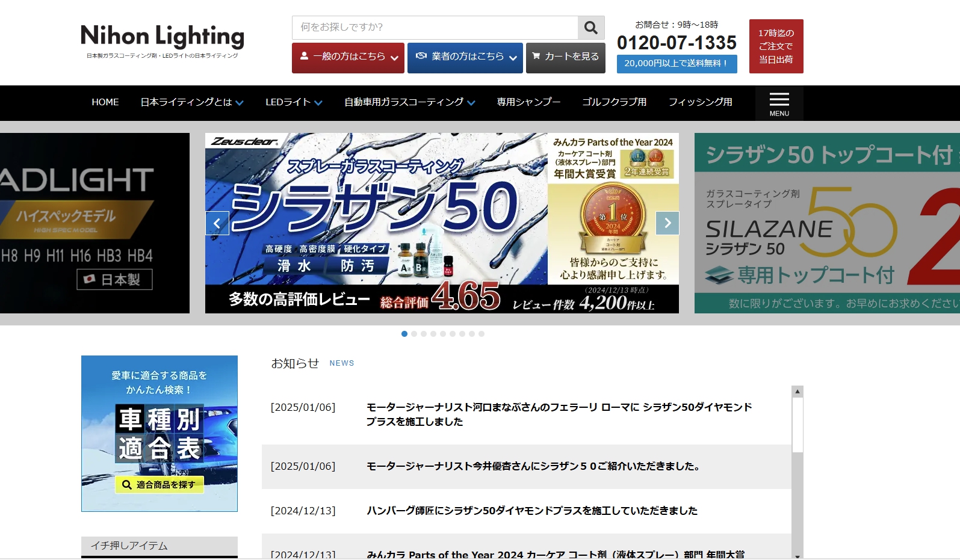Click the 何をお探しですか search field
The width and height of the screenshot is (960, 560).
click(x=435, y=28)
